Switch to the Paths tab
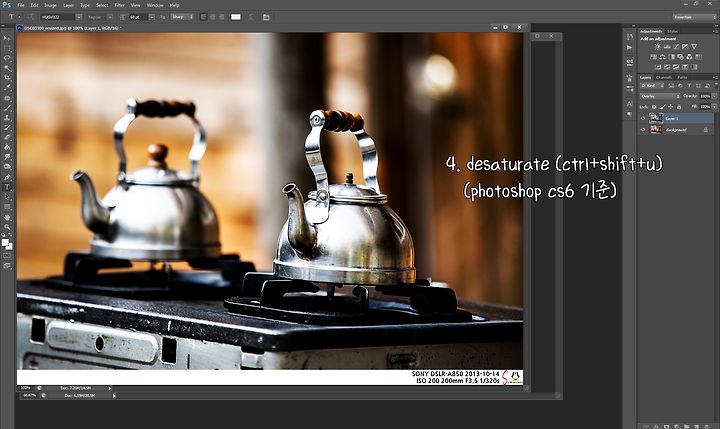 click(x=682, y=77)
